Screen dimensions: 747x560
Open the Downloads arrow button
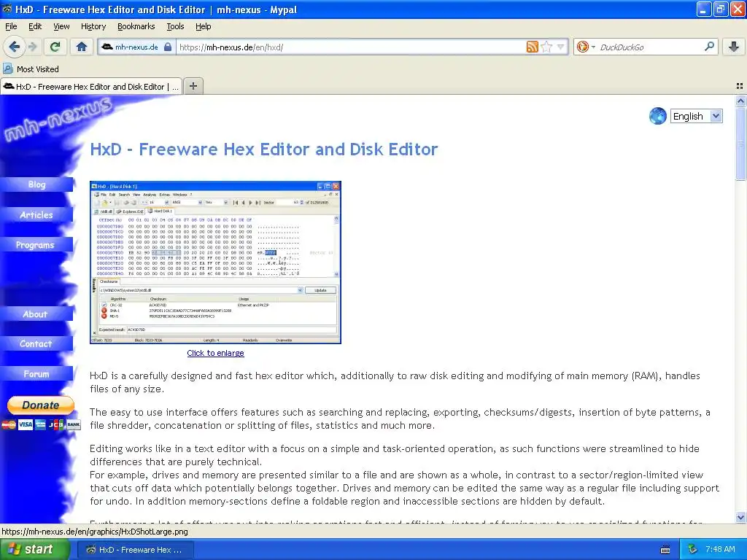click(734, 47)
